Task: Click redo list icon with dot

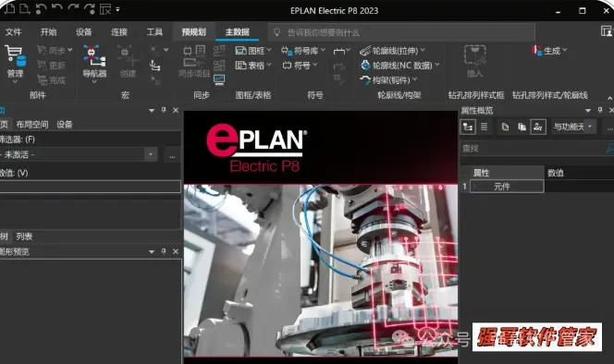Action: 90,8
